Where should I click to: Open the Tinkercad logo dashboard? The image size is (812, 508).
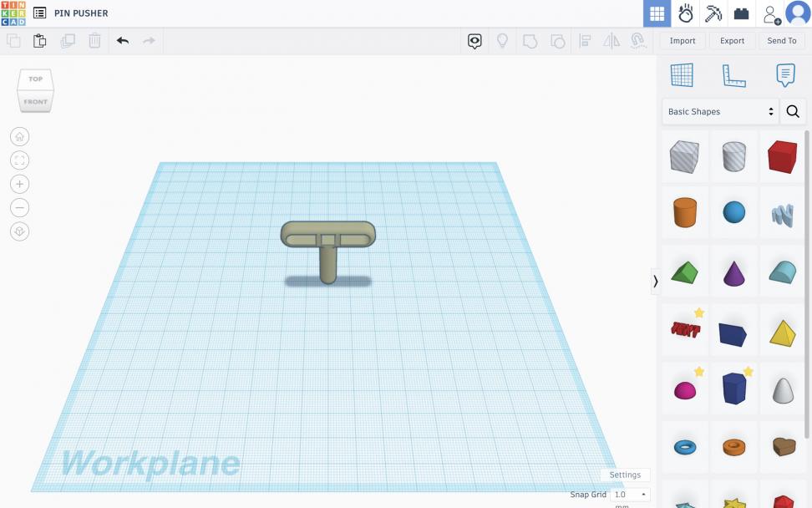pyautogui.click(x=13, y=13)
